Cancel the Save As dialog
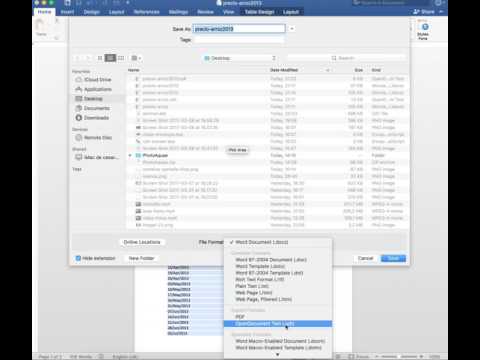Image resolution: width=480 pixels, height=360 pixels. (x=365, y=258)
